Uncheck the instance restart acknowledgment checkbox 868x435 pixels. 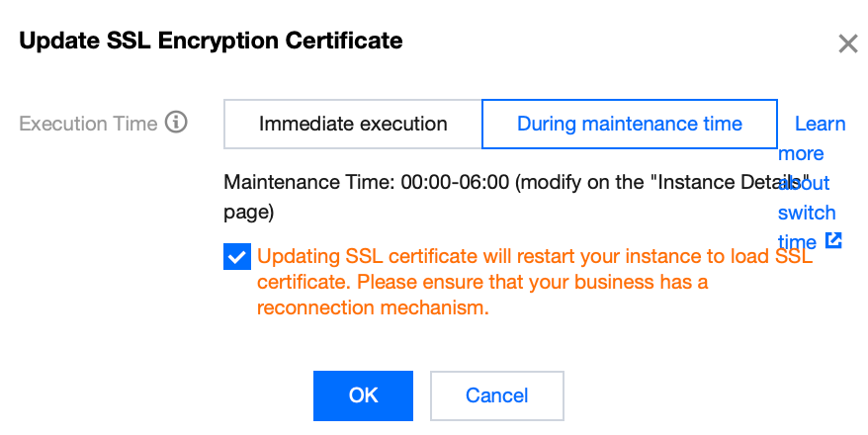pos(236,259)
